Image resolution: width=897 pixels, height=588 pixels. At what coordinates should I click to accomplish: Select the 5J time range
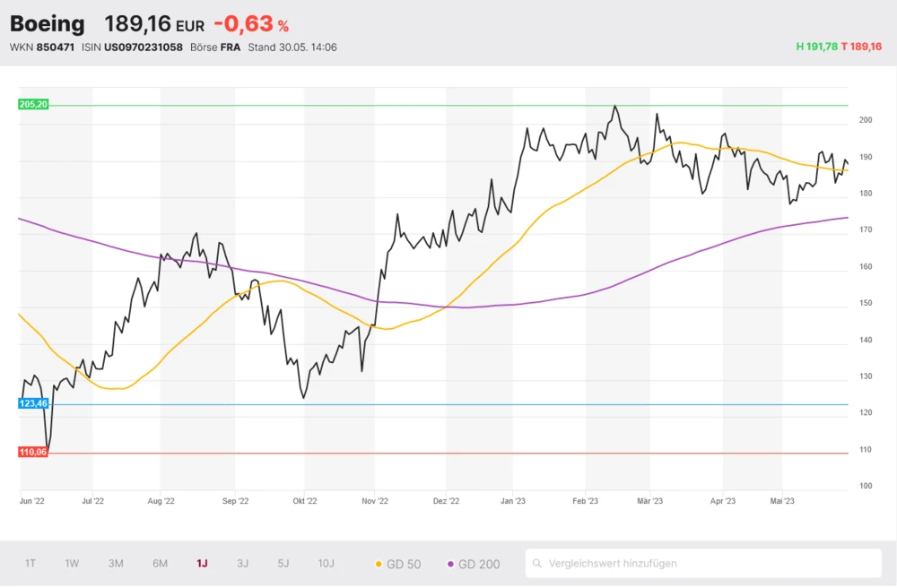pyautogui.click(x=283, y=564)
